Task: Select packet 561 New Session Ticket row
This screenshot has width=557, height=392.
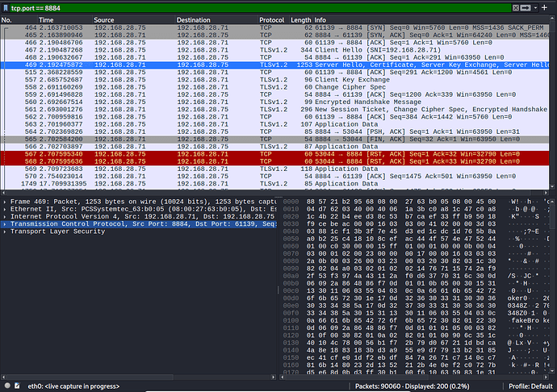Action: pyautogui.click(x=274, y=110)
